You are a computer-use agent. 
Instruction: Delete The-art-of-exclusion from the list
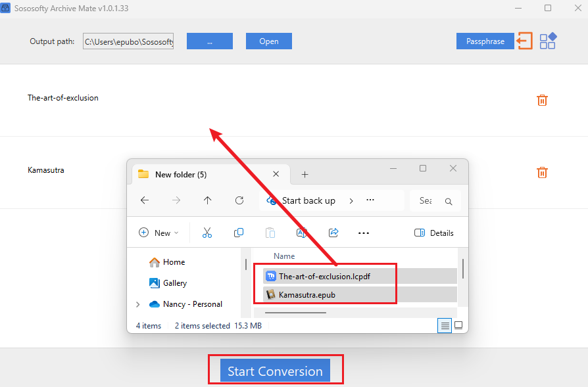coord(542,100)
